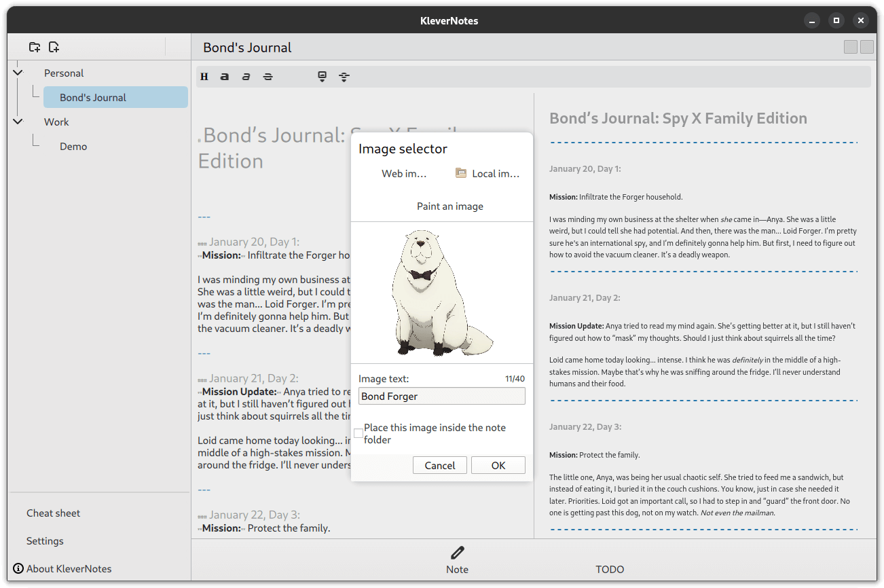Apply heading format from the toolbar
Viewport: 884px width, 588px height.
[x=204, y=77]
